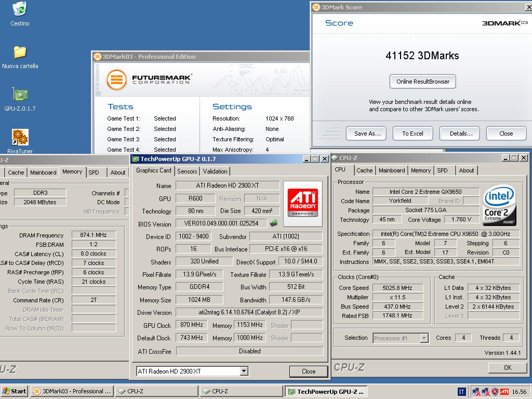Click the 41152 3DMarks score text
The height and width of the screenshot is (399, 532).
pos(422,56)
